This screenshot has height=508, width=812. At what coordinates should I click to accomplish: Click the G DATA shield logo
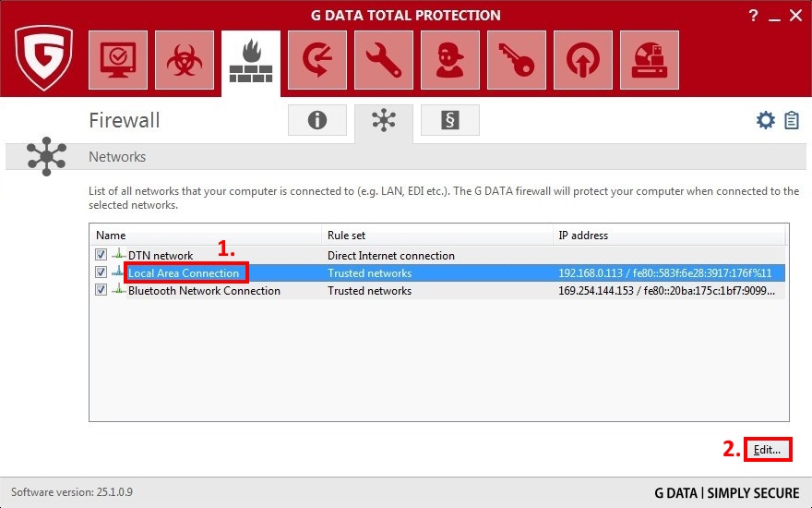[43, 57]
